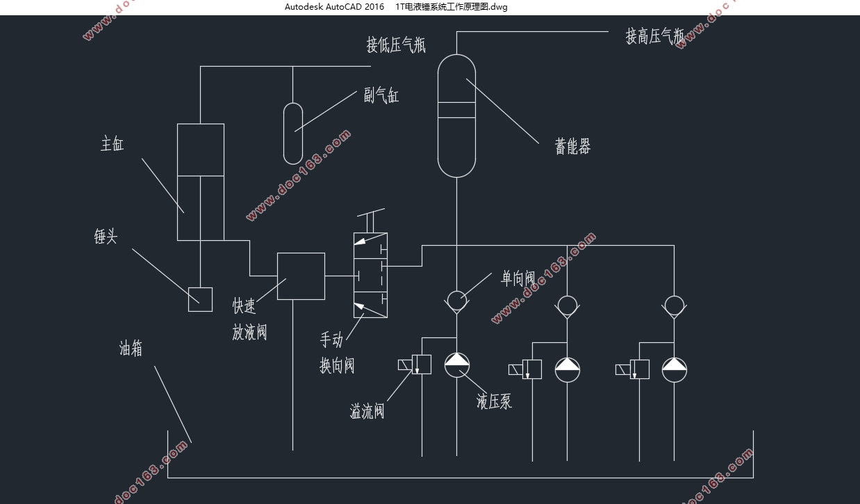
Task: Click the 快速 text above 放液阀
Action: click(x=245, y=305)
